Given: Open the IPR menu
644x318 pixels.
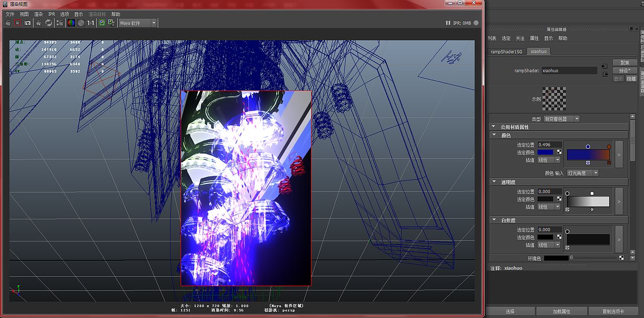Looking at the screenshot, I should [51, 15].
